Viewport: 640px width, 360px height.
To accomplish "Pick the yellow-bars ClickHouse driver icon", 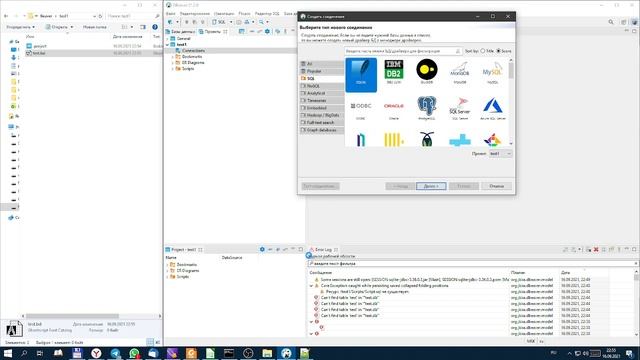I will coord(394,140).
